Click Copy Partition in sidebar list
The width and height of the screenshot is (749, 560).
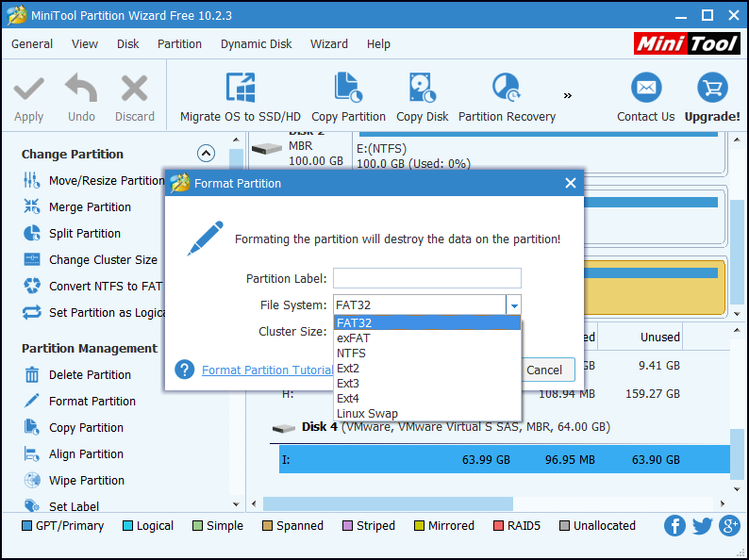[73, 427]
